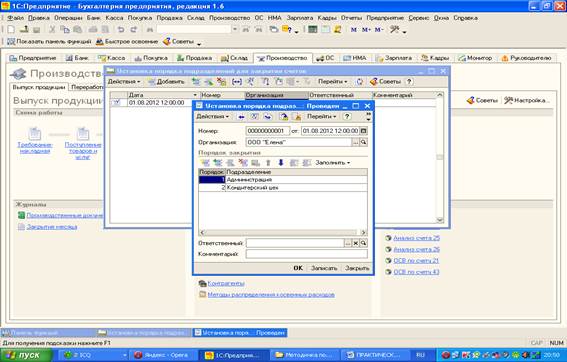Switch to Opera browser in taskbar
567x362 pixels.
tap(163, 355)
